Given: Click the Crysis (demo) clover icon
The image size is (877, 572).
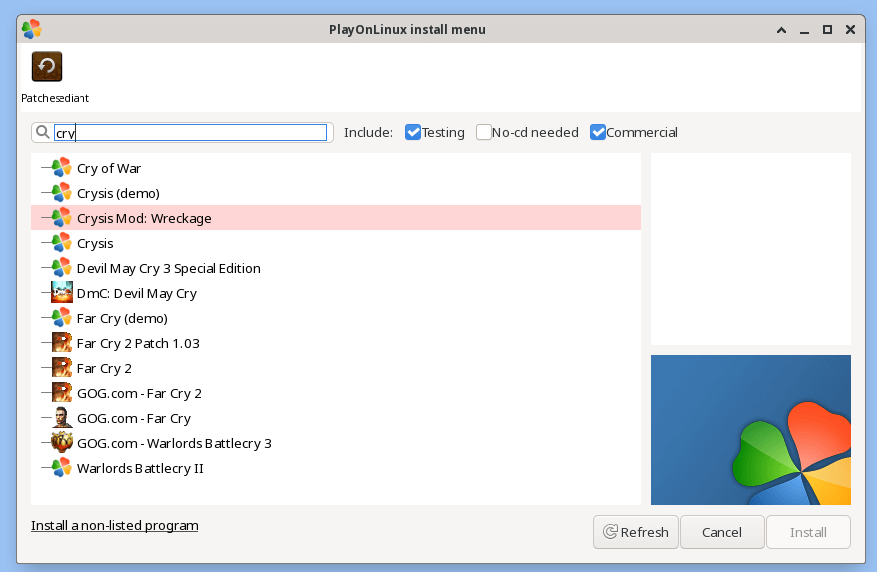Looking at the screenshot, I should 62,193.
